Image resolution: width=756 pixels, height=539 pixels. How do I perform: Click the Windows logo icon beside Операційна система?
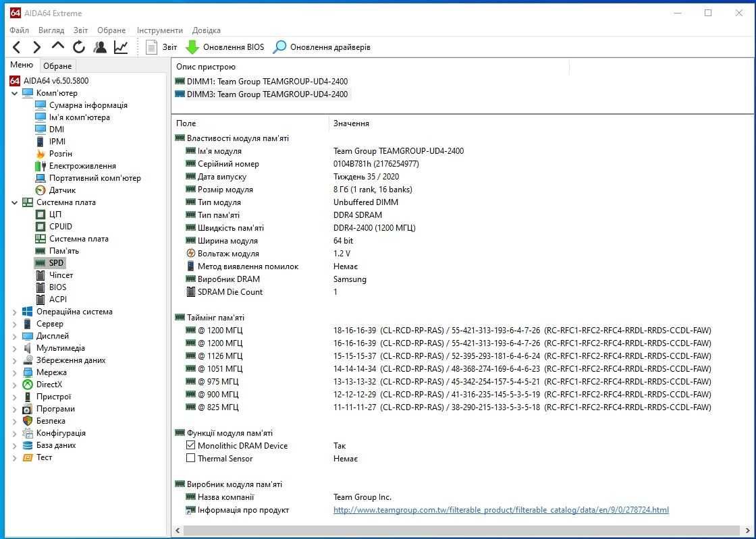(x=28, y=312)
